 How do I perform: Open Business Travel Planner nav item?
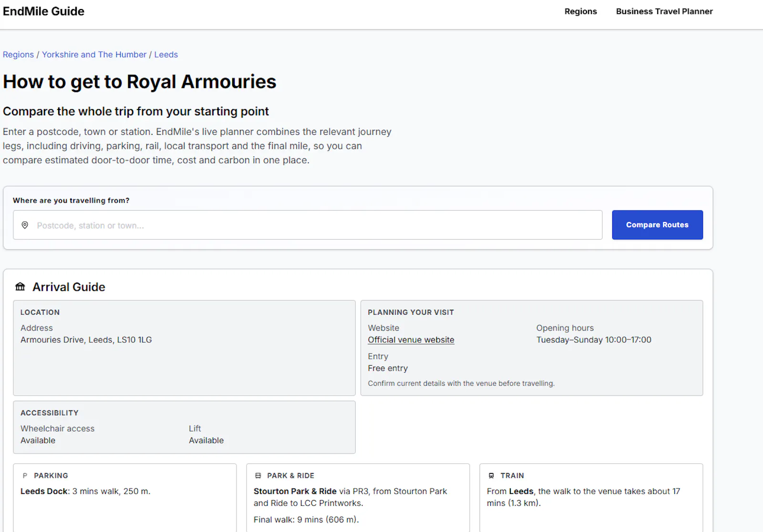[x=664, y=11]
